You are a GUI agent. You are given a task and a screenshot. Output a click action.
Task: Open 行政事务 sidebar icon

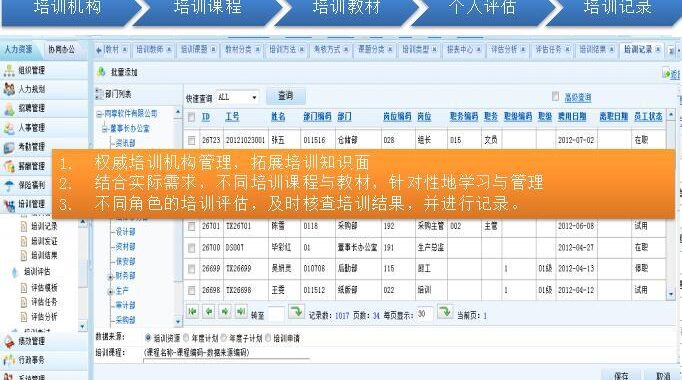click(9, 360)
